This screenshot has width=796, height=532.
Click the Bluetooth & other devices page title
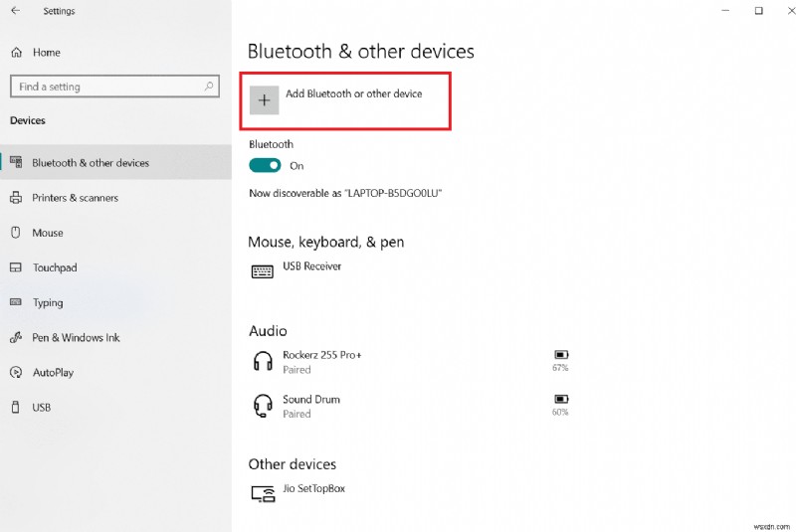(361, 52)
